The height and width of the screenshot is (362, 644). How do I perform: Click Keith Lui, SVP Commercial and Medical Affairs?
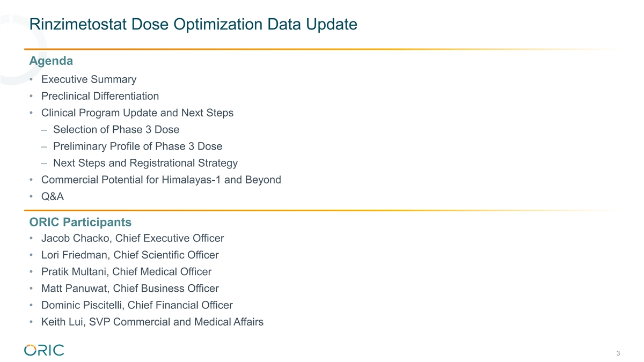click(152, 322)
